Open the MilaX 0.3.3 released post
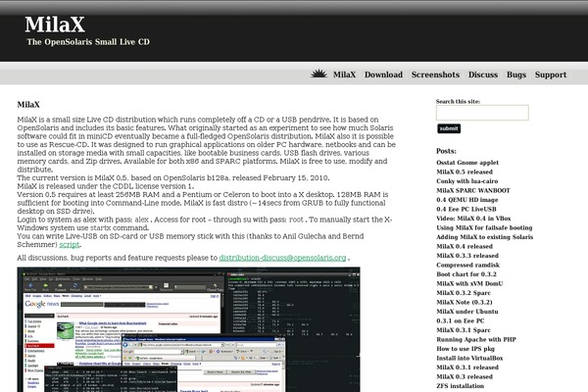Screen dimensions: 588x392 point(467,256)
